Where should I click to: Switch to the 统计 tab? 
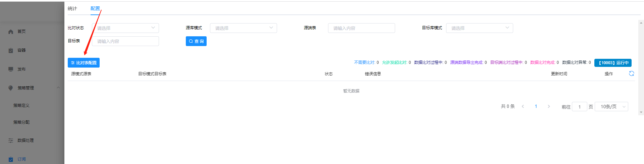[72, 9]
